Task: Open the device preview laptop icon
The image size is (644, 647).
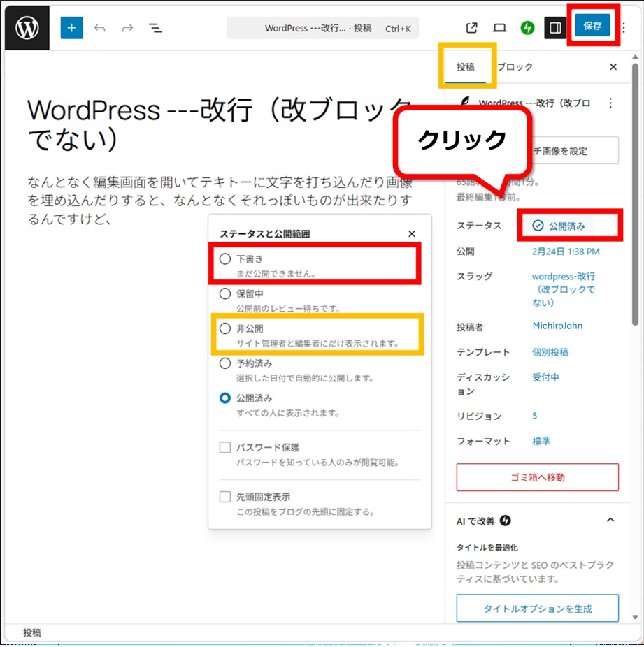Action: click(x=499, y=28)
